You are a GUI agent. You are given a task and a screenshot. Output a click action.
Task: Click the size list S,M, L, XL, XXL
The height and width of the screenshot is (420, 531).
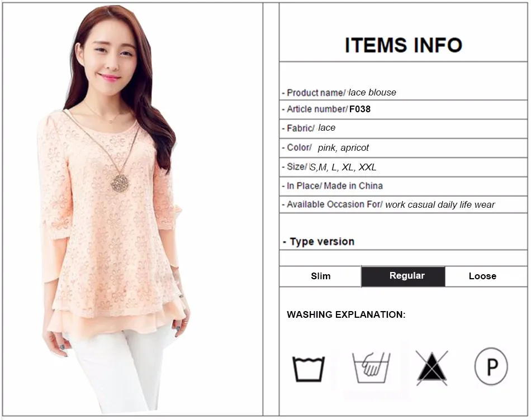pos(343,167)
